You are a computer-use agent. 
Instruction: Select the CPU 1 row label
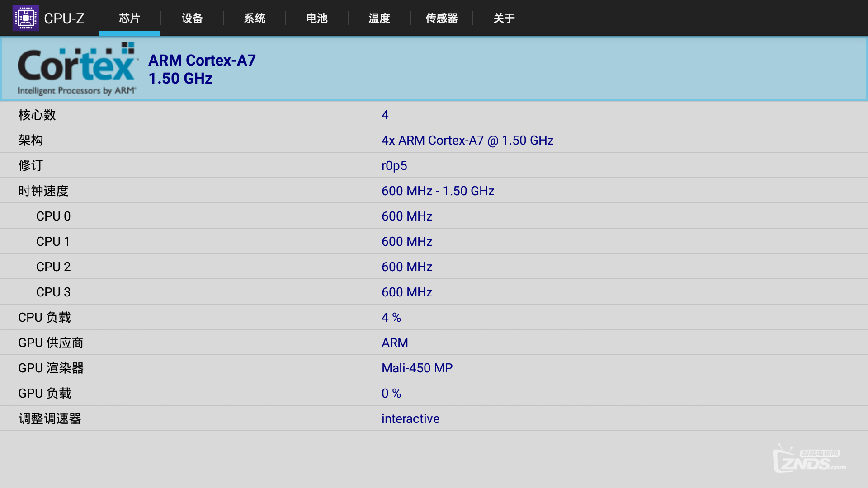(53, 241)
